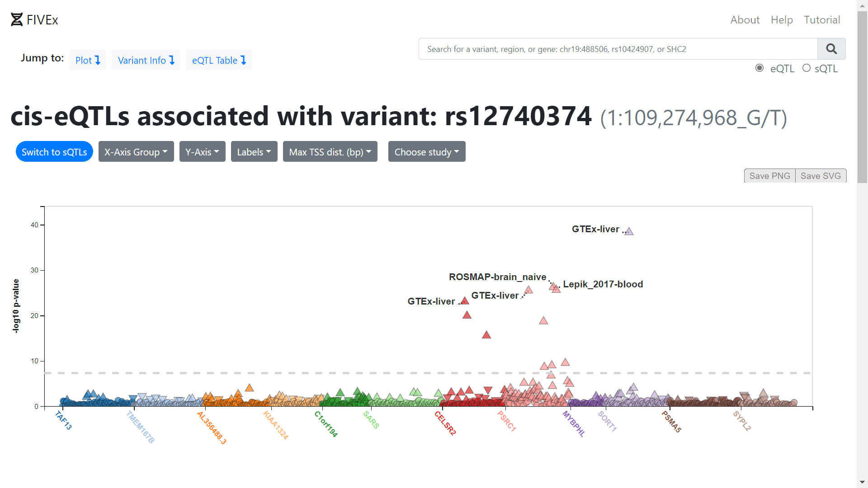Click the Switch to sQTLs button
The width and height of the screenshot is (868, 488).
(x=54, y=151)
